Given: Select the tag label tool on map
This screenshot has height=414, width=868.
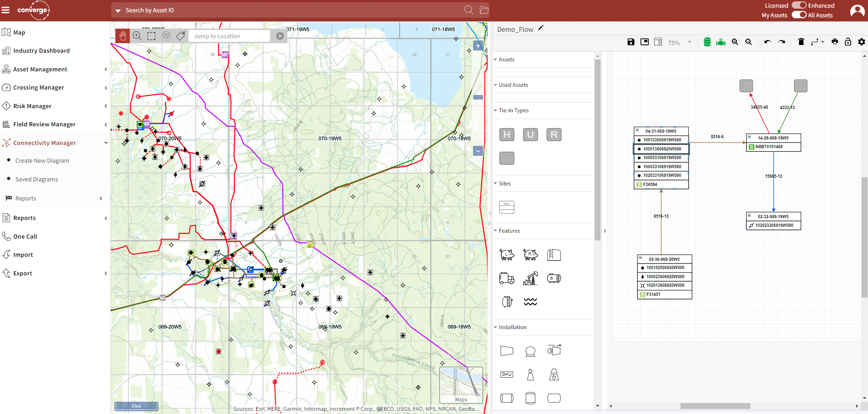Looking at the screenshot, I should tap(181, 36).
